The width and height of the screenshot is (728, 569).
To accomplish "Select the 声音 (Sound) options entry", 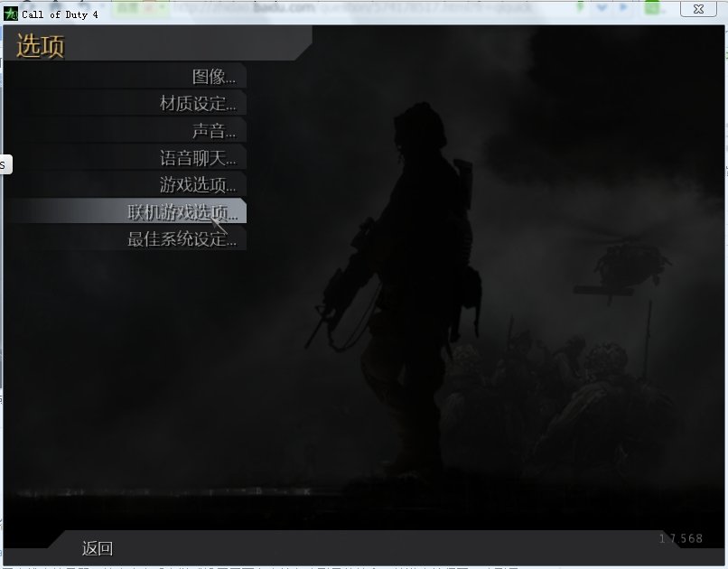I will coord(213,131).
